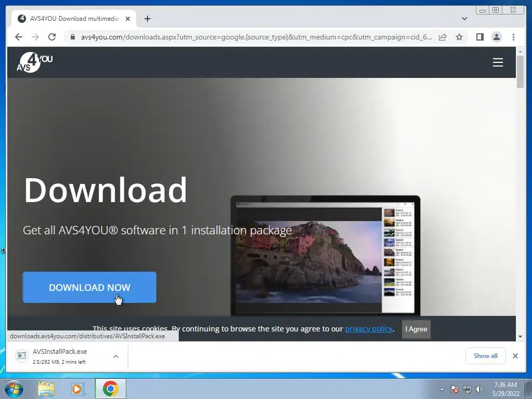Toggle the browser side panel
This screenshot has width=532, height=399.
(x=480, y=37)
